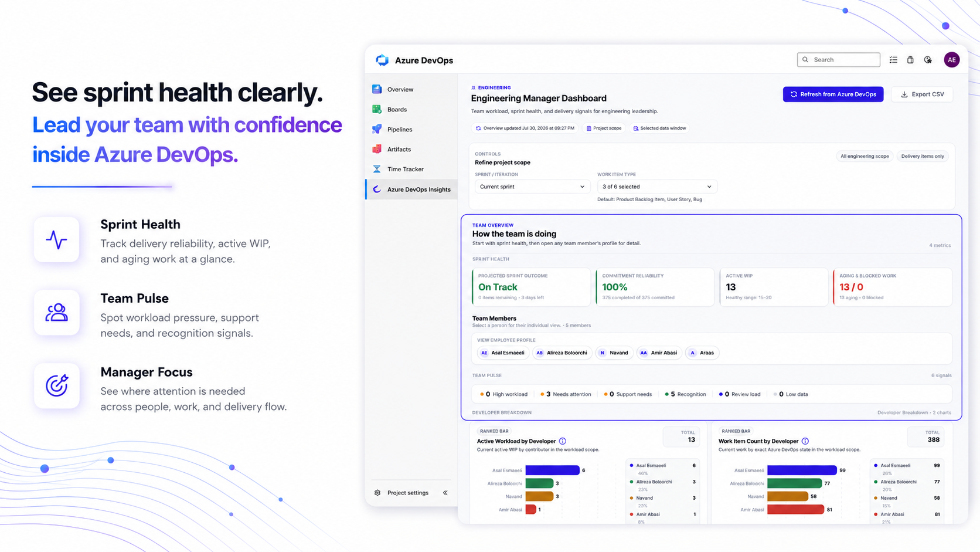This screenshot has width=980, height=552.
Task: Click the Manager Focus target icon
Action: [x=57, y=385]
